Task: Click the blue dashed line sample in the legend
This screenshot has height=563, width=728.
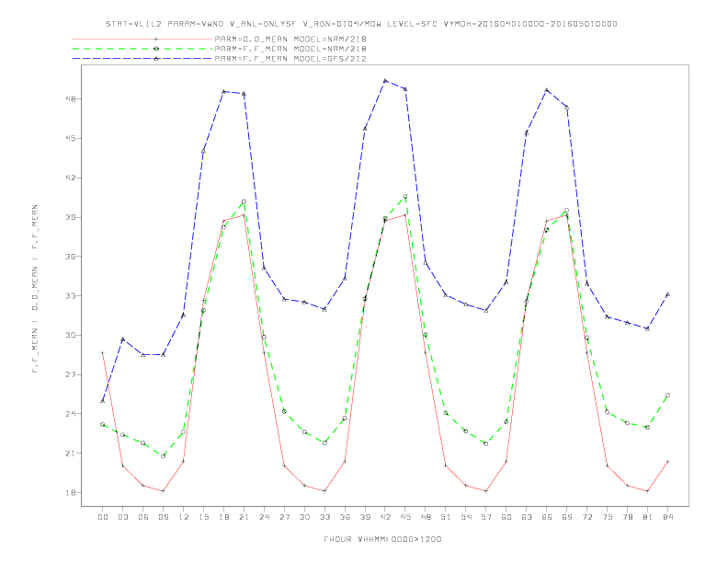Action: pyautogui.click(x=142, y=59)
